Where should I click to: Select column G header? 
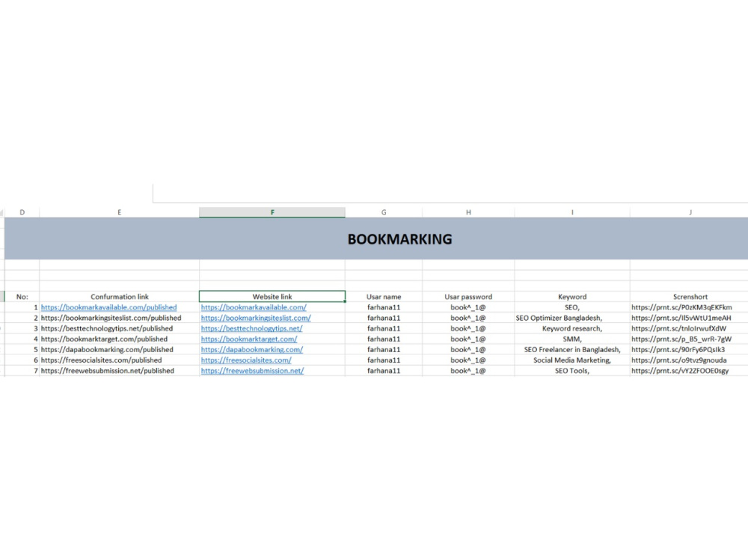point(384,212)
